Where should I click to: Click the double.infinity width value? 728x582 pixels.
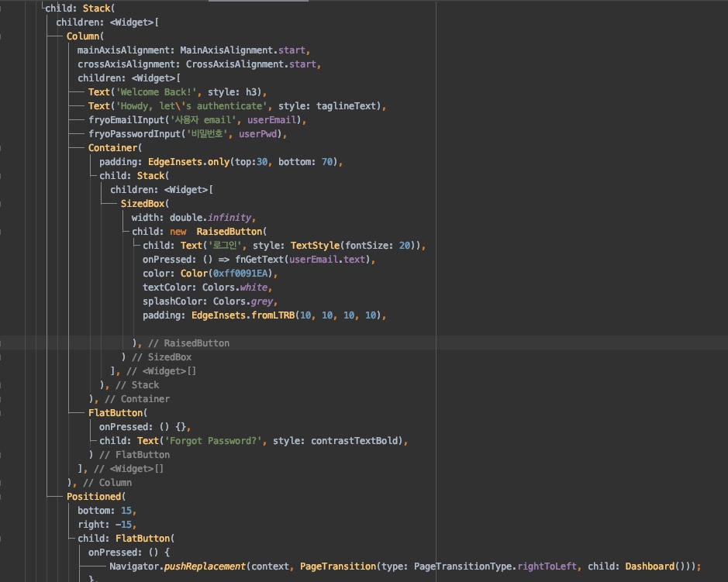tap(210, 218)
